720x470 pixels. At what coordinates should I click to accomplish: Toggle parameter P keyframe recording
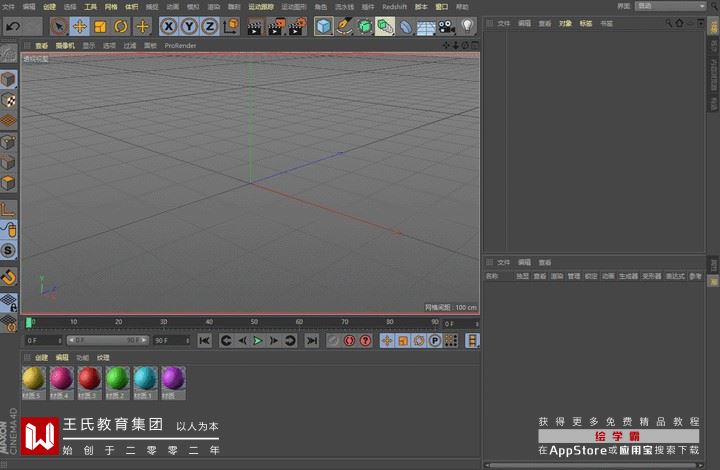pyautogui.click(x=434, y=341)
